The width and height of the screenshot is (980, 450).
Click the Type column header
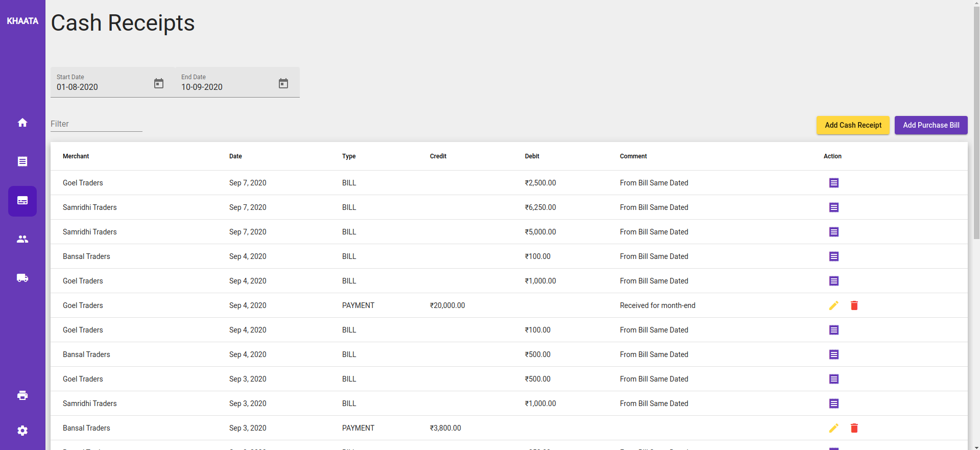point(349,156)
